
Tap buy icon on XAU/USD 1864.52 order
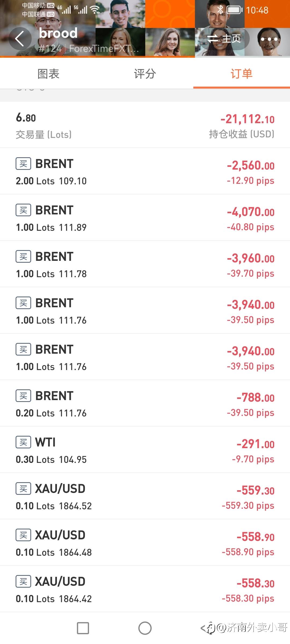click(x=23, y=489)
